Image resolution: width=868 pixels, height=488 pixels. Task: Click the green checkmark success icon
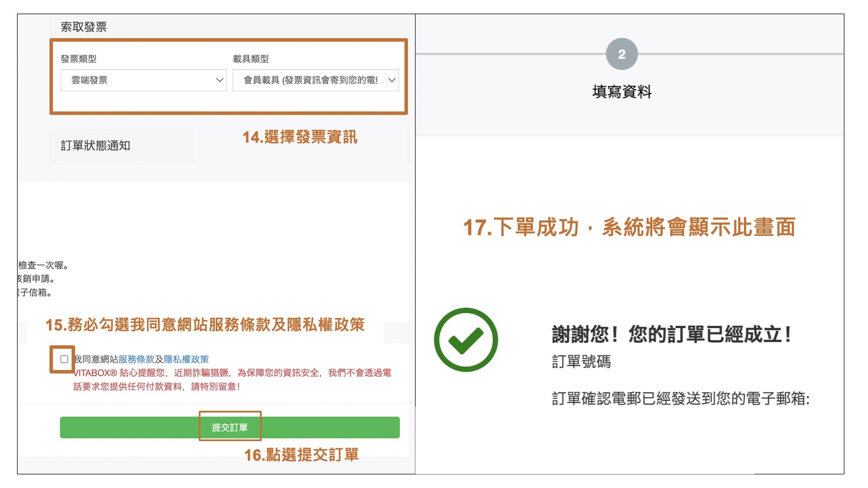466,340
